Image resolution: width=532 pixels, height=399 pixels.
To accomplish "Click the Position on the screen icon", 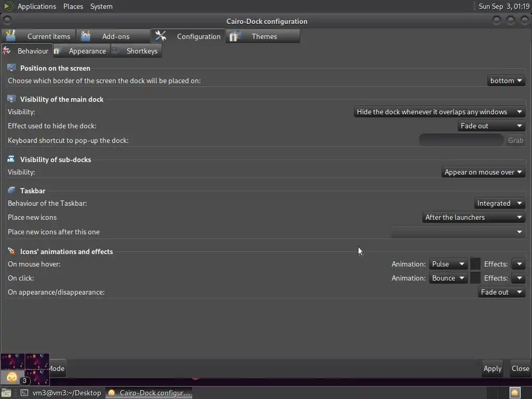I will coord(11,68).
